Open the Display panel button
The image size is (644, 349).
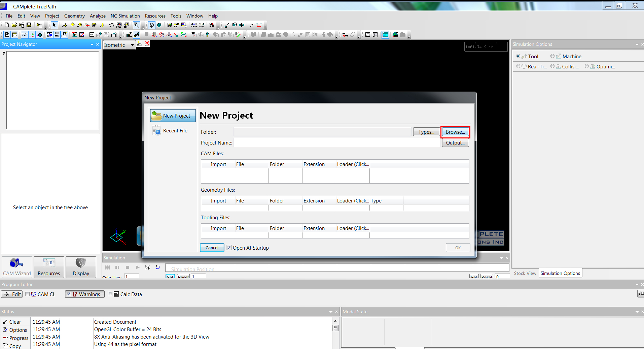tap(81, 267)
